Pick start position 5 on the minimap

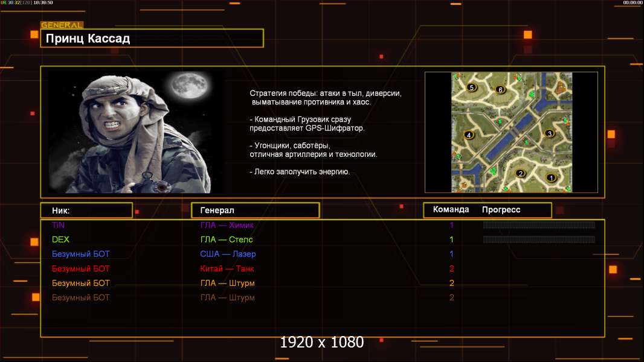[x=472, y=87]
